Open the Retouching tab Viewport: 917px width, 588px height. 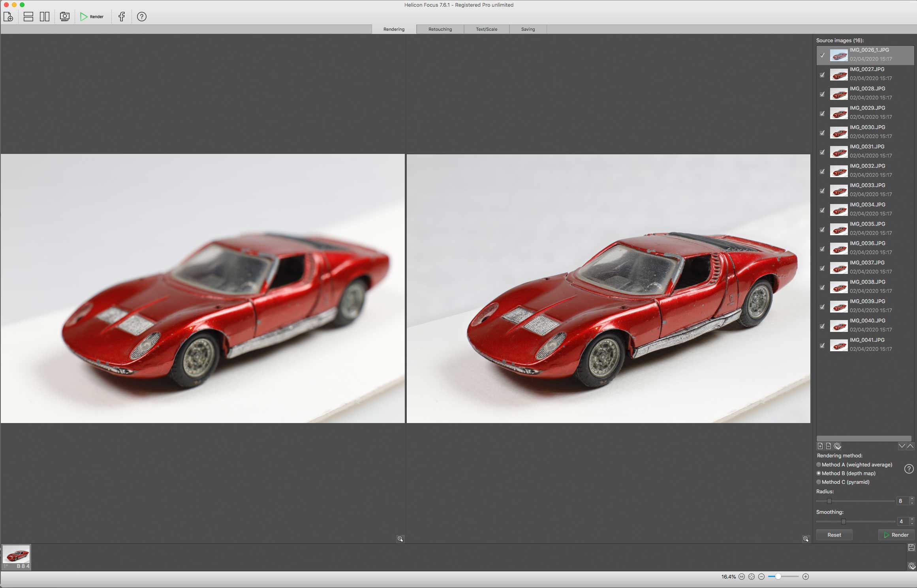(x=440, y=29)
